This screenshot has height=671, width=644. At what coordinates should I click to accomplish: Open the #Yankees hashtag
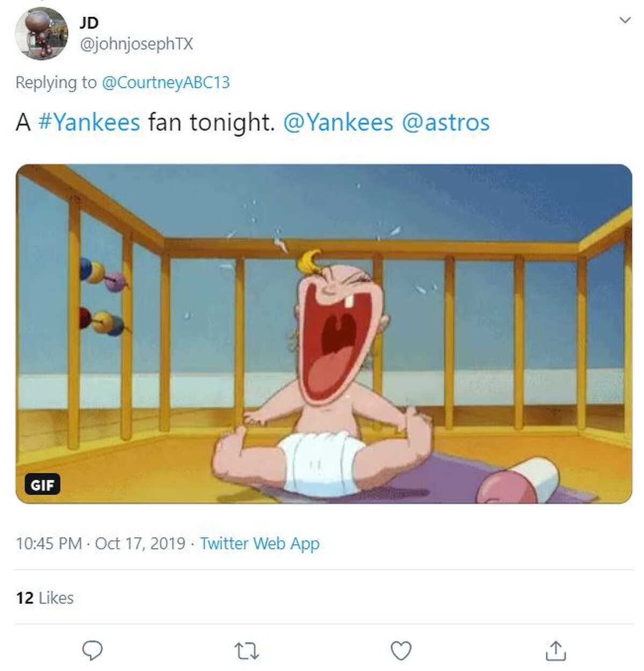89,122
